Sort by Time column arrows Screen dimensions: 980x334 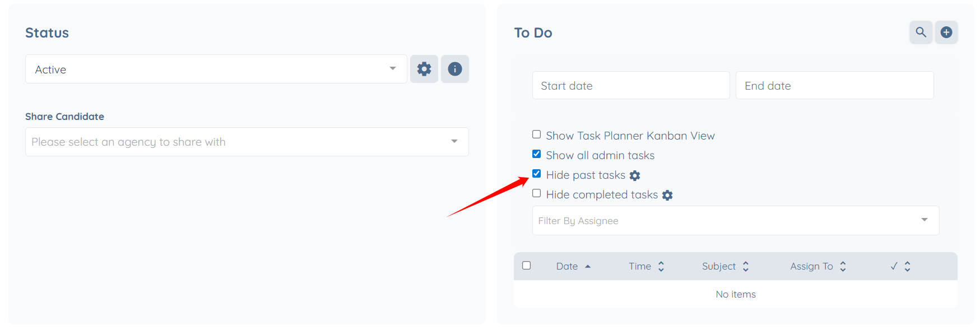pyautogui.click(x=661, y=266)
